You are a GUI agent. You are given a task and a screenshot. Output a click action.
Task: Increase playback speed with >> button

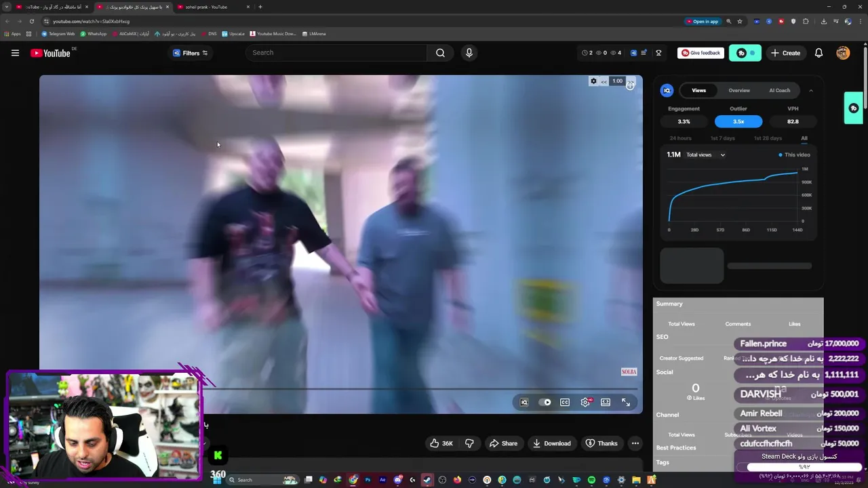631,82
